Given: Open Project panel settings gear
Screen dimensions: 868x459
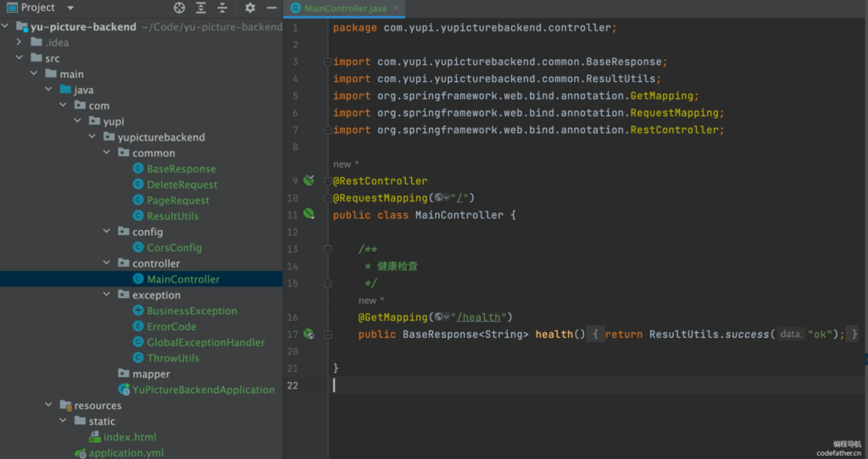Looking at the screenshot, I should (250, 8).
